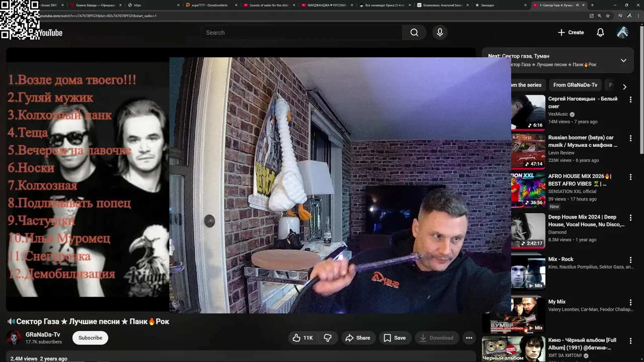Click Levin Review channel name
The width and height of the screenshot is (644, 362).
click(x=561, y=153)
